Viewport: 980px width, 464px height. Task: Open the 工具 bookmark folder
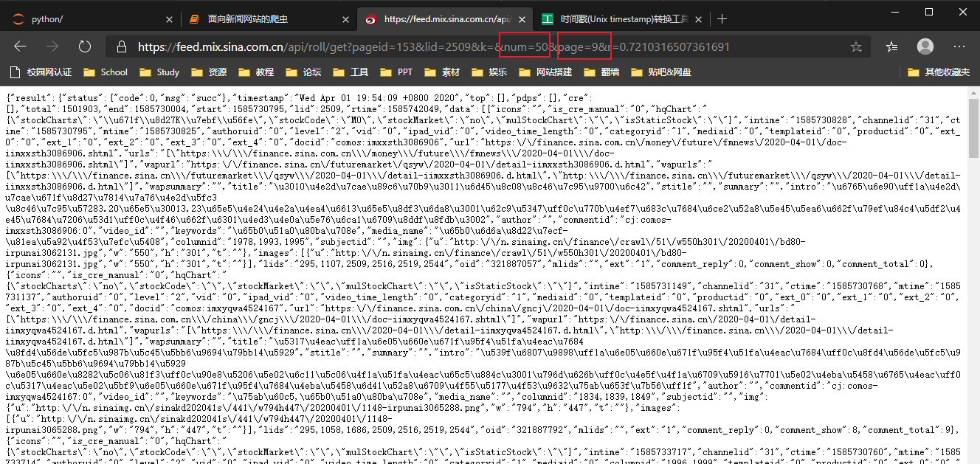click(x=351, y=72)
